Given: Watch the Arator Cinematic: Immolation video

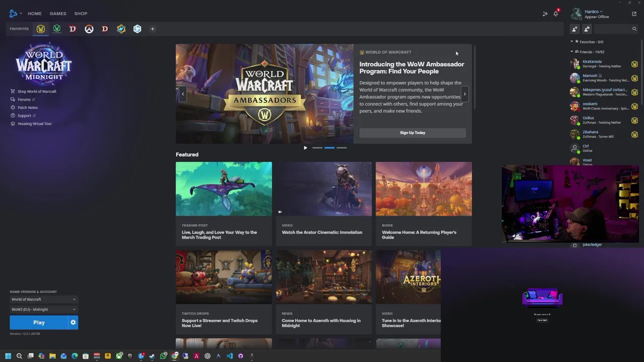Looking at the screenshot, I should 324,204.
